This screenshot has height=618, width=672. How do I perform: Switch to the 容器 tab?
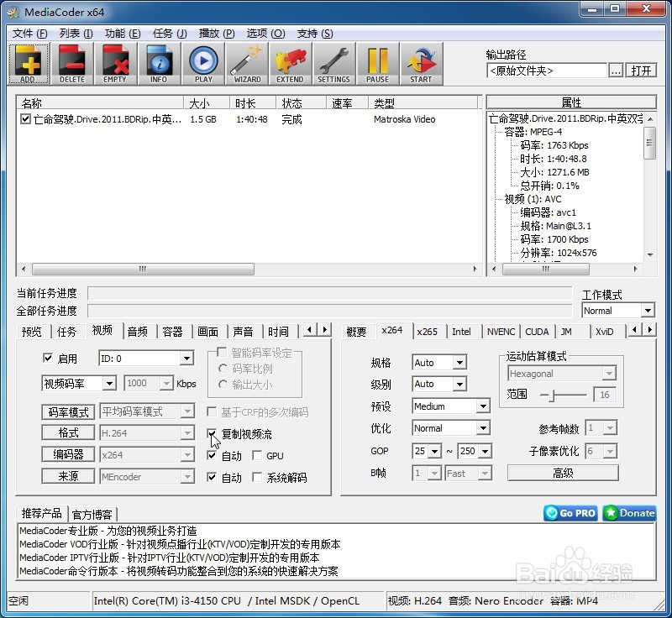pos(173,331)
